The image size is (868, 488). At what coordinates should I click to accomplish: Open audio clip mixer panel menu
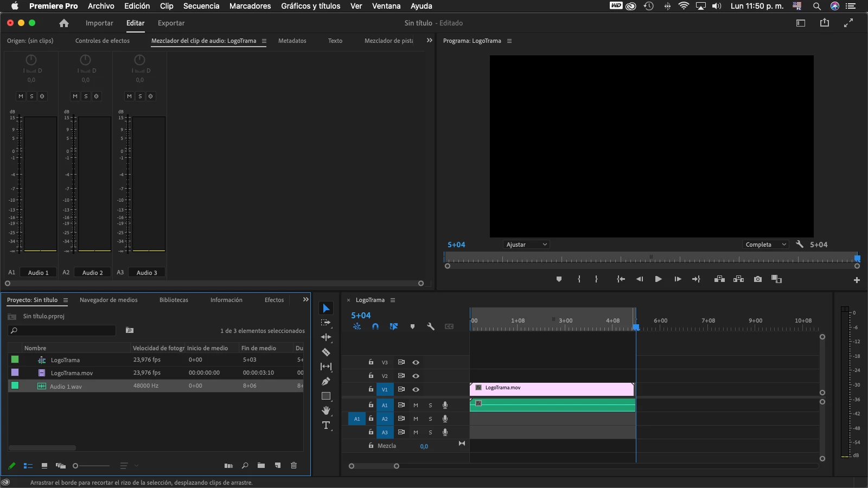point(264,41)
